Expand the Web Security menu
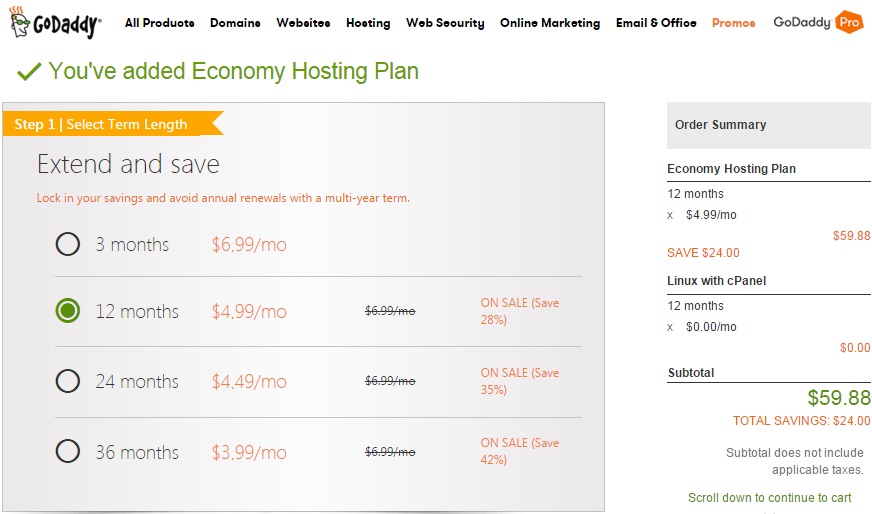 445,23
